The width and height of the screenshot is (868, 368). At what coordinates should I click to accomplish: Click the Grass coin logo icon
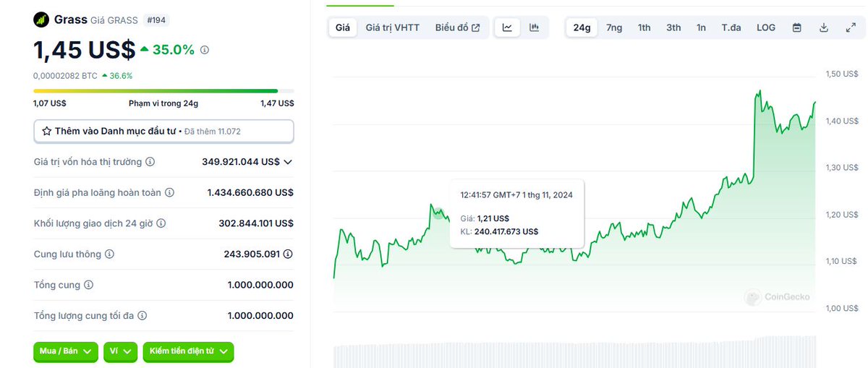pyautogui.click(x=41, y=20)
